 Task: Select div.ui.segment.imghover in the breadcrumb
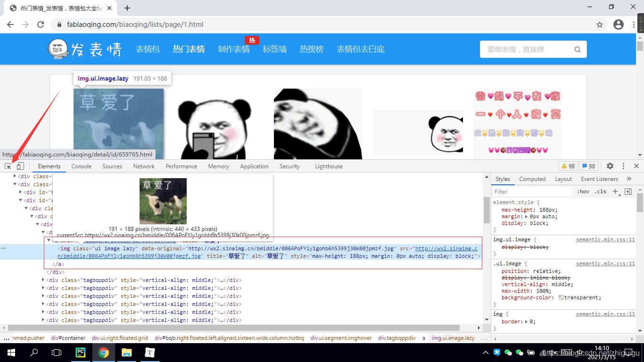[341, 338]
